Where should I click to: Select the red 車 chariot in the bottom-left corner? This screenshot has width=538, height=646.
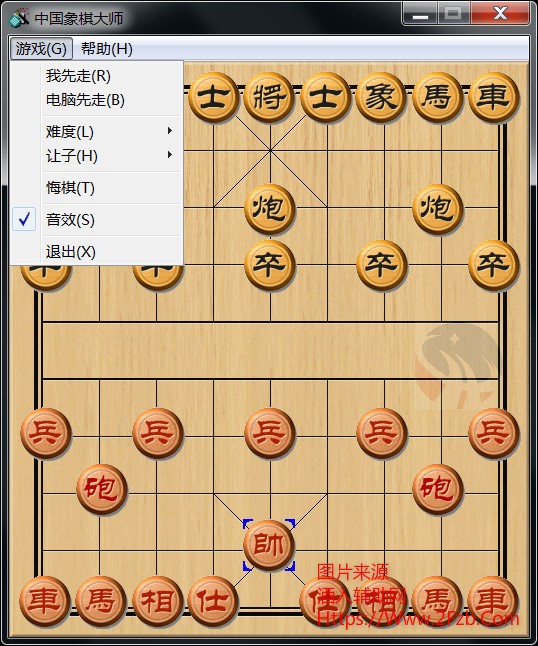pos(45,601)
